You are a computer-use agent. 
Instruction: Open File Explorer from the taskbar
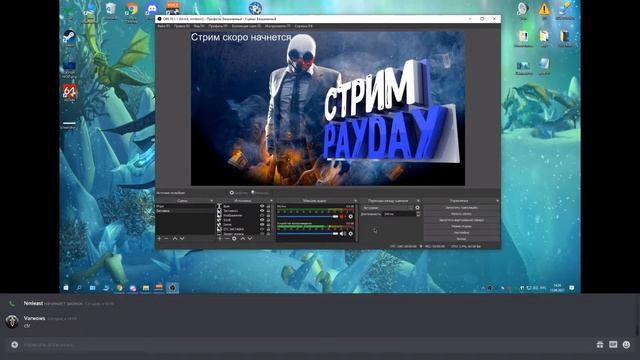146,288
